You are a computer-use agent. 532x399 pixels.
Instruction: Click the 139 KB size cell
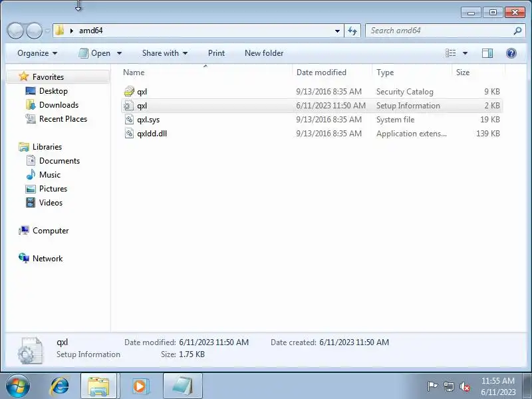click(x=488, y=134)
